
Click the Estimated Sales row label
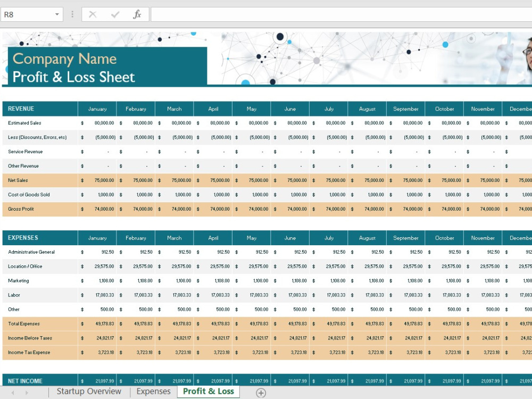24,123
